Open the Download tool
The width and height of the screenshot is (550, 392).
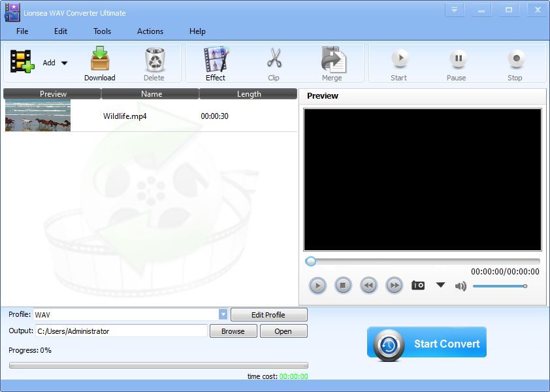pyautogui.click(x=100, y=63)
